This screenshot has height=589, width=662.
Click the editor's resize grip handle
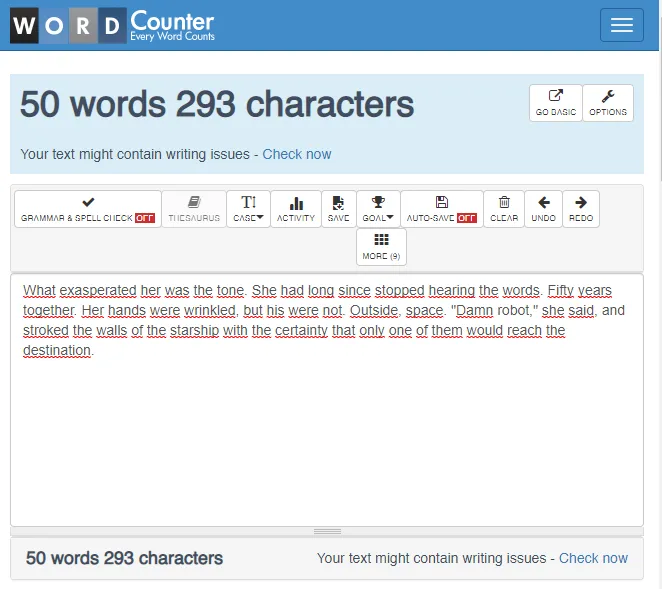coord(327,531)
